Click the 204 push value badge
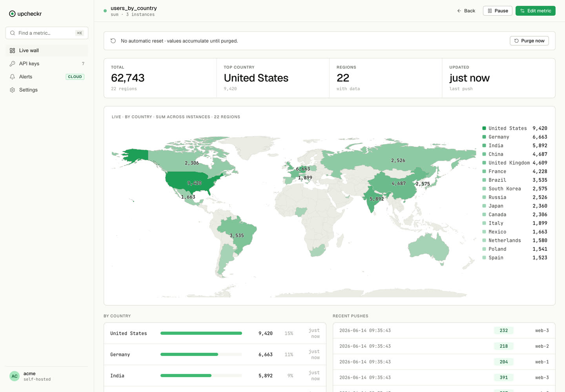The width and height of the screenshot is (565, 392). [504, 362]
